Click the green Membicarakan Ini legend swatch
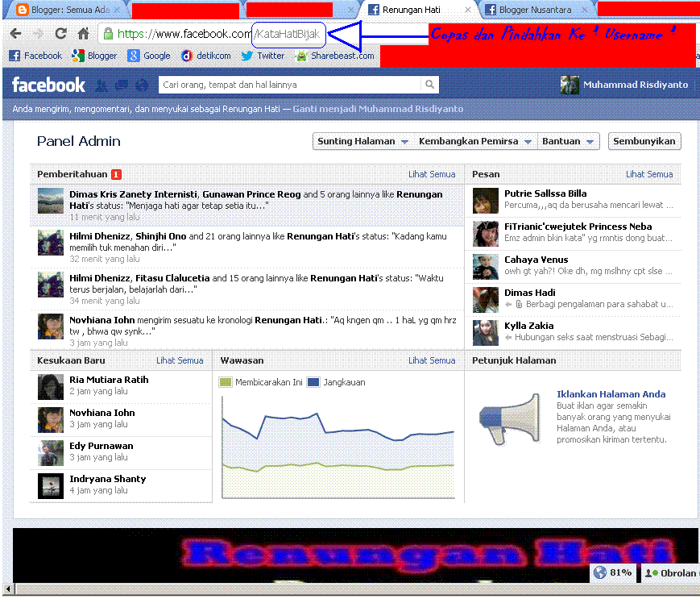 226,383
